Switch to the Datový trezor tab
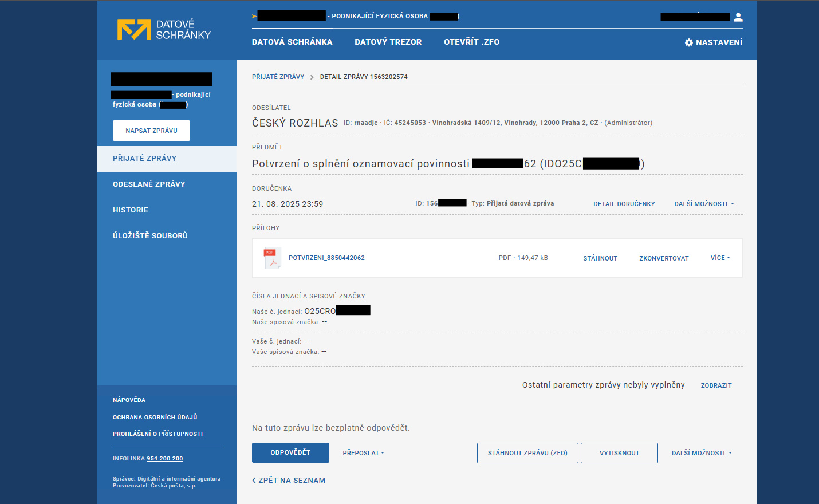 click(x=388, y=42)
